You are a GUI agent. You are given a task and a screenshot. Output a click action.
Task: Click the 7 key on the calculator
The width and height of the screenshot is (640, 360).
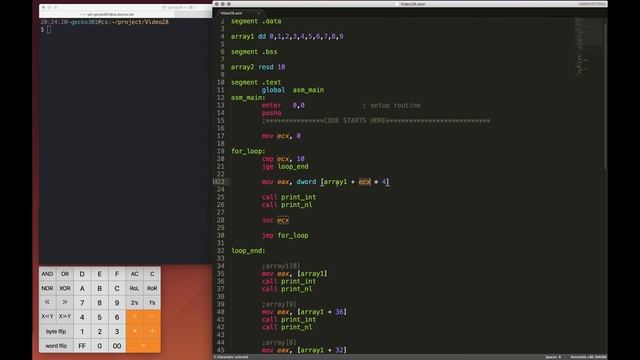tap(82, 302)
